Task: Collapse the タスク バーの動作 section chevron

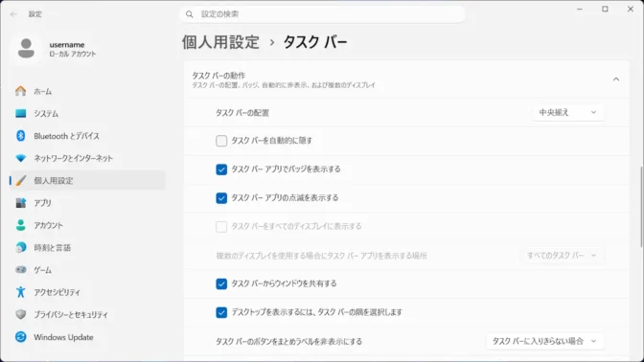Action: (616, 79)
